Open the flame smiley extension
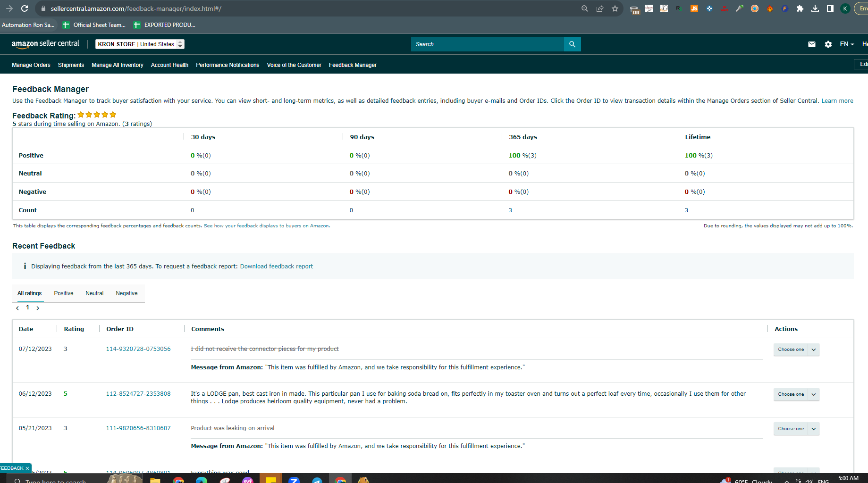 coord(770,8)
